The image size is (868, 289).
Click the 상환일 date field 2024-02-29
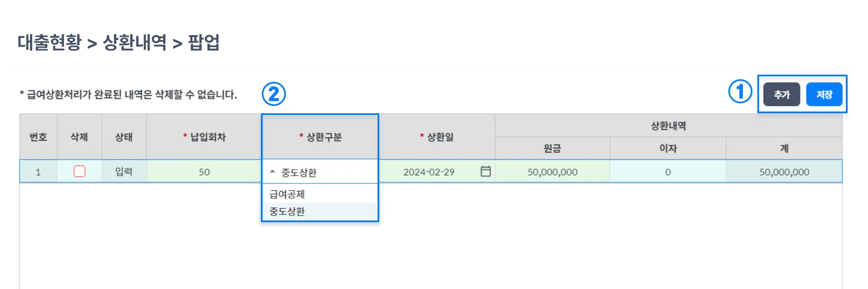pos(429,172)
